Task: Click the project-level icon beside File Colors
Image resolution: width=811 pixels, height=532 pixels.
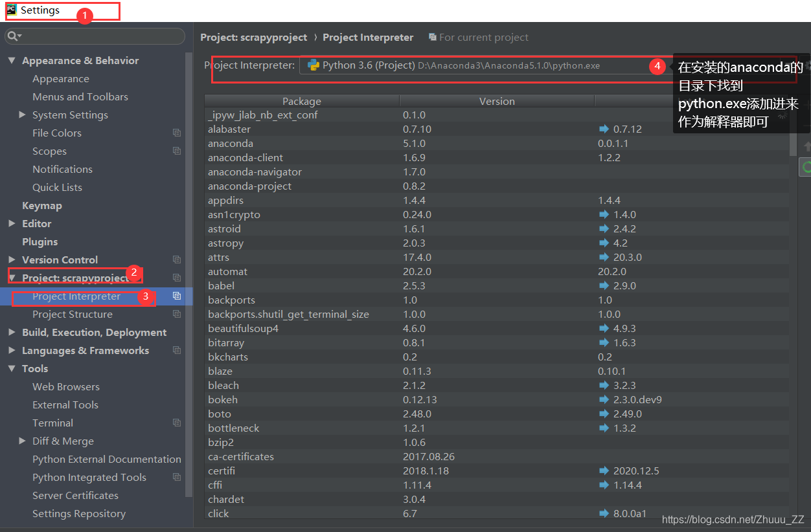Action: tap(177, 133)
